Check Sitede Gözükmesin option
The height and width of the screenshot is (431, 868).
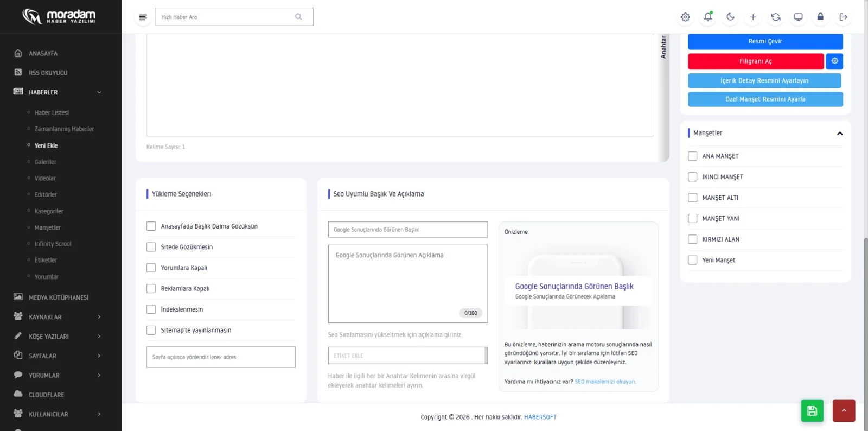click(151, 247)
